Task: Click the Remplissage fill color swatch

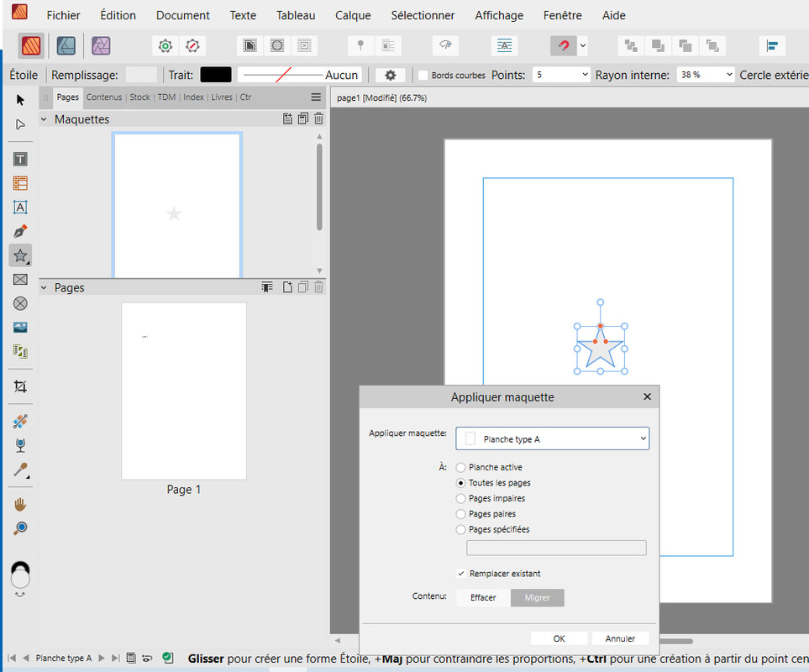Action: tap(141, 75)
